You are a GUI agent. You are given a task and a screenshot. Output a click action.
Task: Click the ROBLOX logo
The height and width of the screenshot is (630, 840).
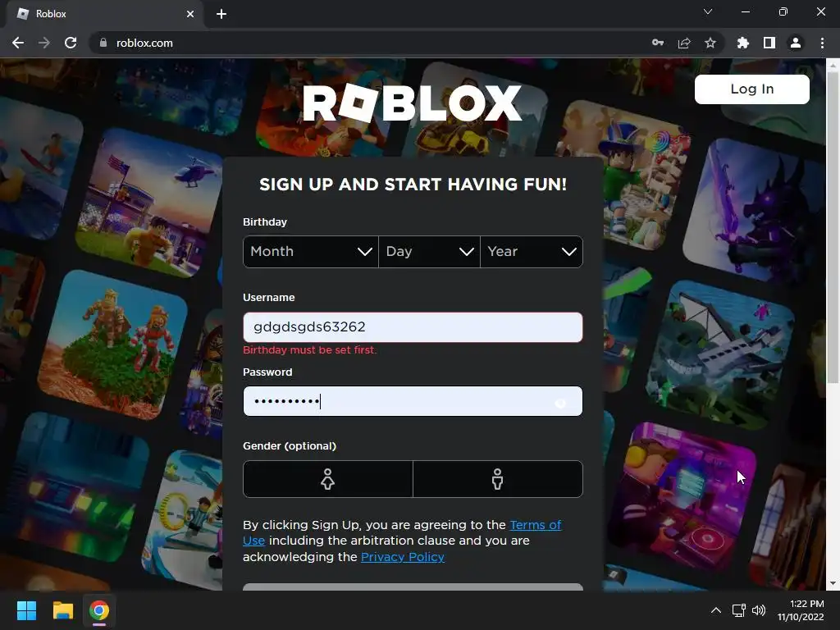413,103
